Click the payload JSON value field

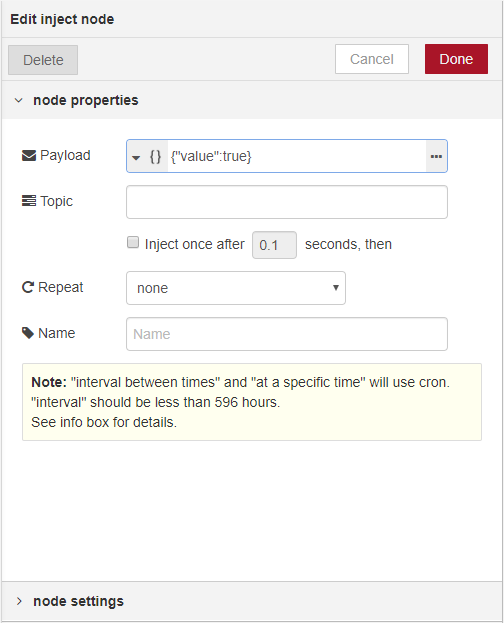(x=297, y=156)
